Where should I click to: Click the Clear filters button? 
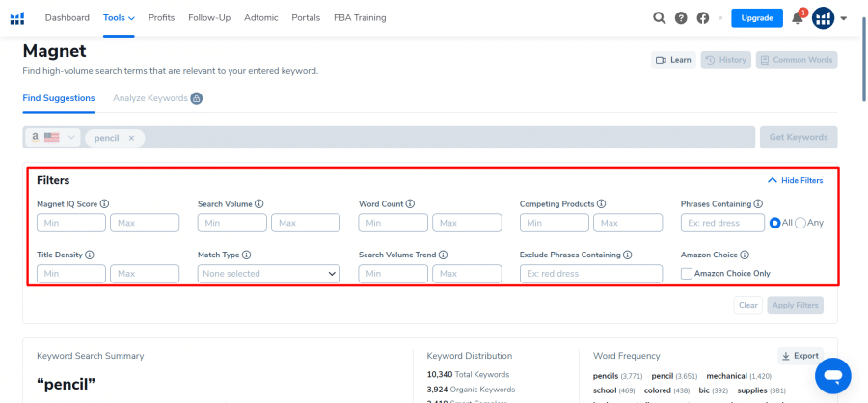[x=748, y=305]
